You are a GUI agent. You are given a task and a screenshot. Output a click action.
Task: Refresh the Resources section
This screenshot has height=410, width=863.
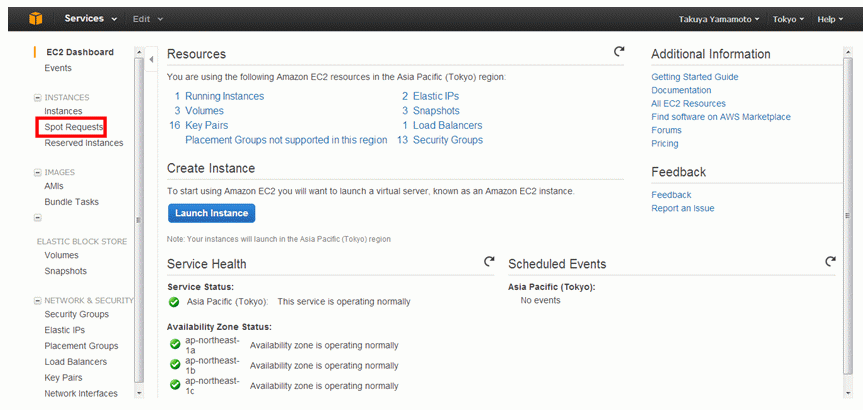[x=619, y=51]
